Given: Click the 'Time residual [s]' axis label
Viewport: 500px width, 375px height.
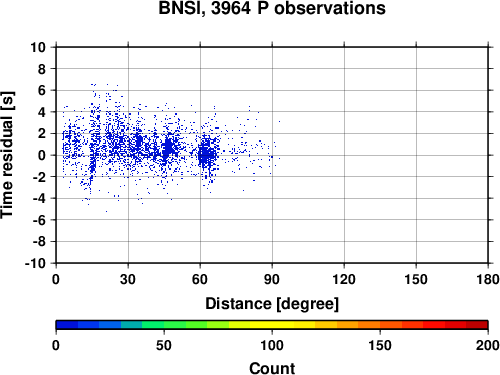Looking at the screenshot, I should pyautogui.click(x=7, y=155).
